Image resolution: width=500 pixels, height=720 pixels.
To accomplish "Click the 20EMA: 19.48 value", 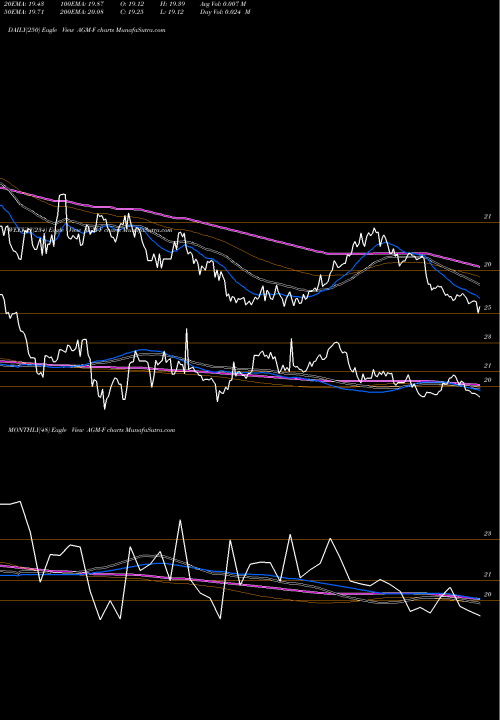I will click(x=24, y=4).
